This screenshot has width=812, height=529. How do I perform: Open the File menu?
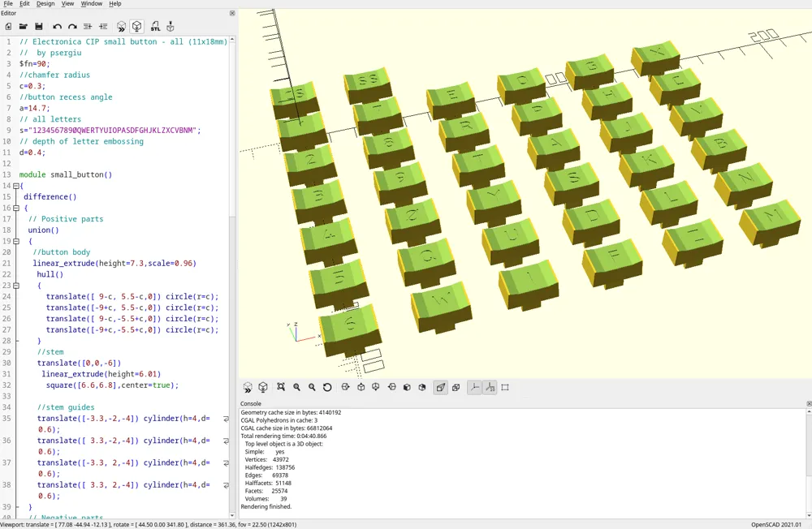(x=8, y=3)
